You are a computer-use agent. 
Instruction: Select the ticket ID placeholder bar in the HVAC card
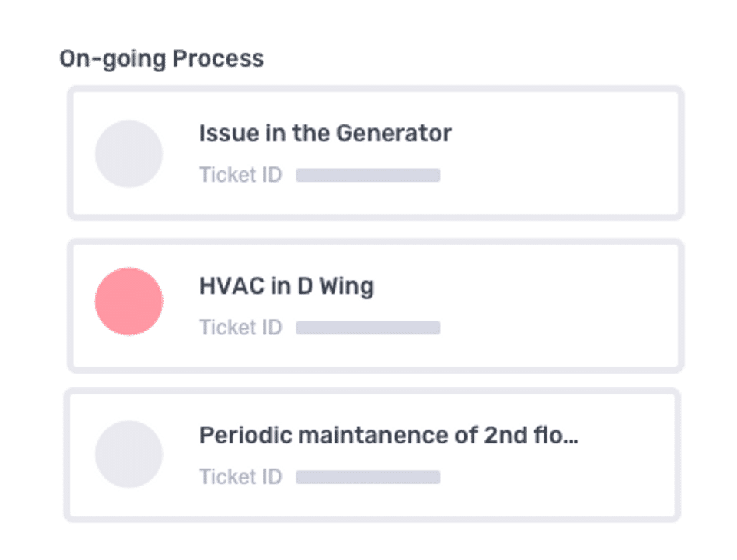coord(368,328)
